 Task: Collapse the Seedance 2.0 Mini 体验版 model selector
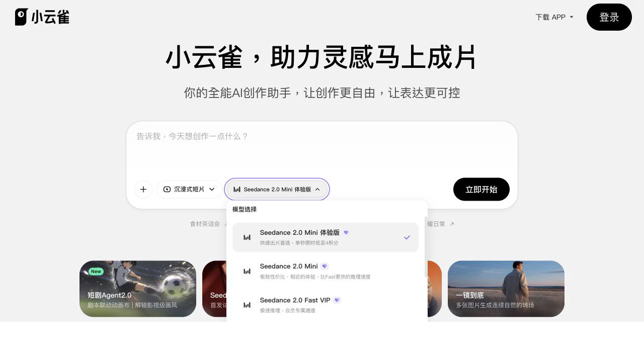277,190
